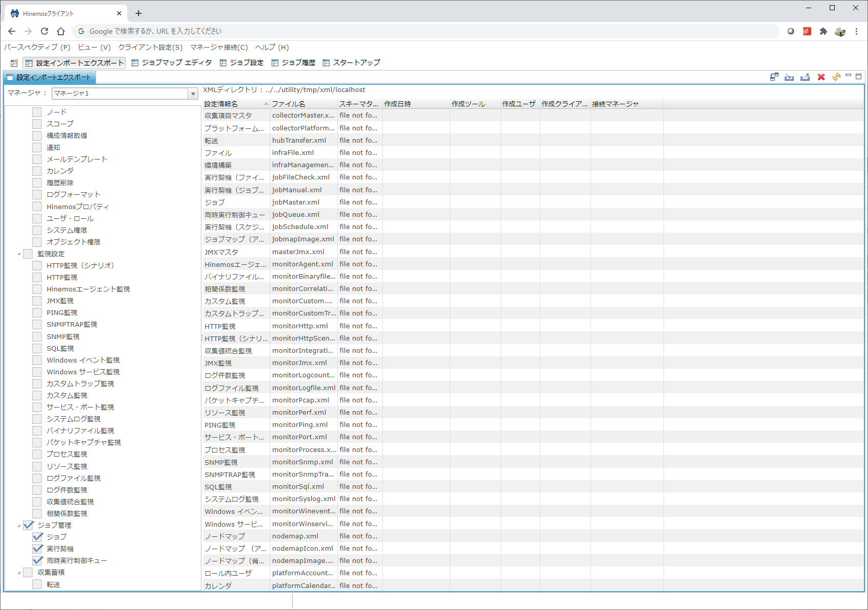The height and width of the screenshot is (610, 868).
Task: Click the export settings icon
Action: (x=805, y=77)
